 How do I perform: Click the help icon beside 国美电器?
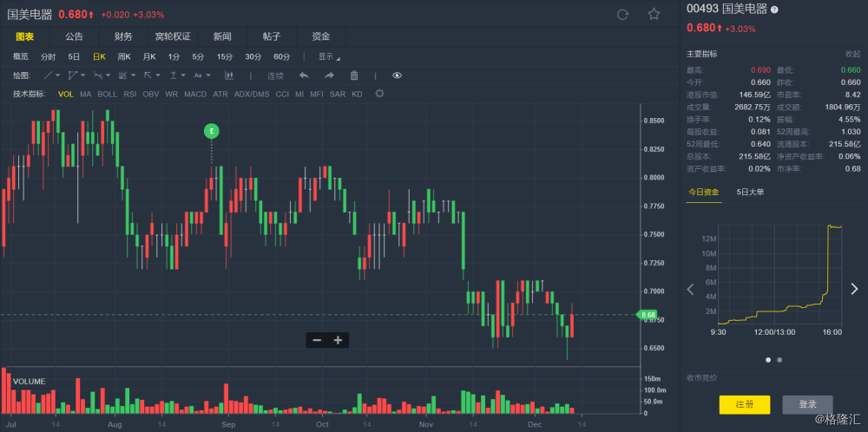(774, 10)
